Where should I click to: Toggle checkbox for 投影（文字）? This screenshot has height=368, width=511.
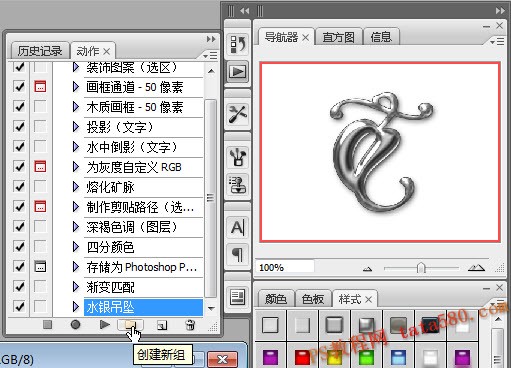pyautogui.click(x=19, y=127)
